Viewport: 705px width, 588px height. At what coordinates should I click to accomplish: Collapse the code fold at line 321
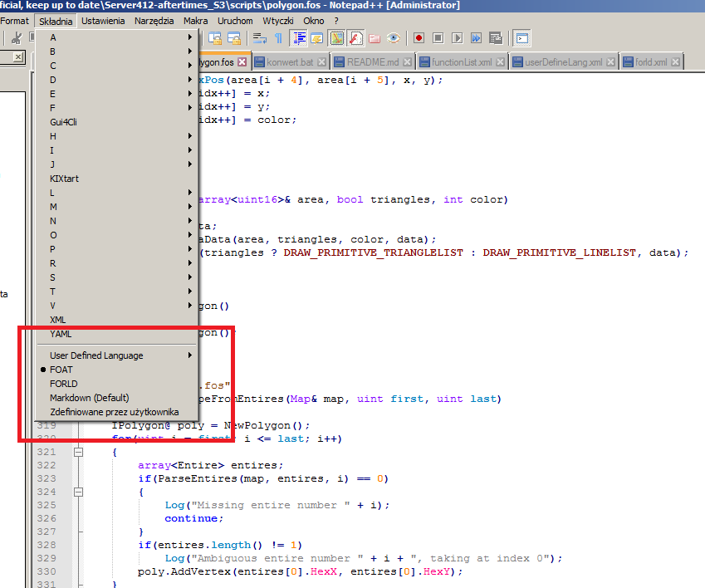click(x=79, y=452)
